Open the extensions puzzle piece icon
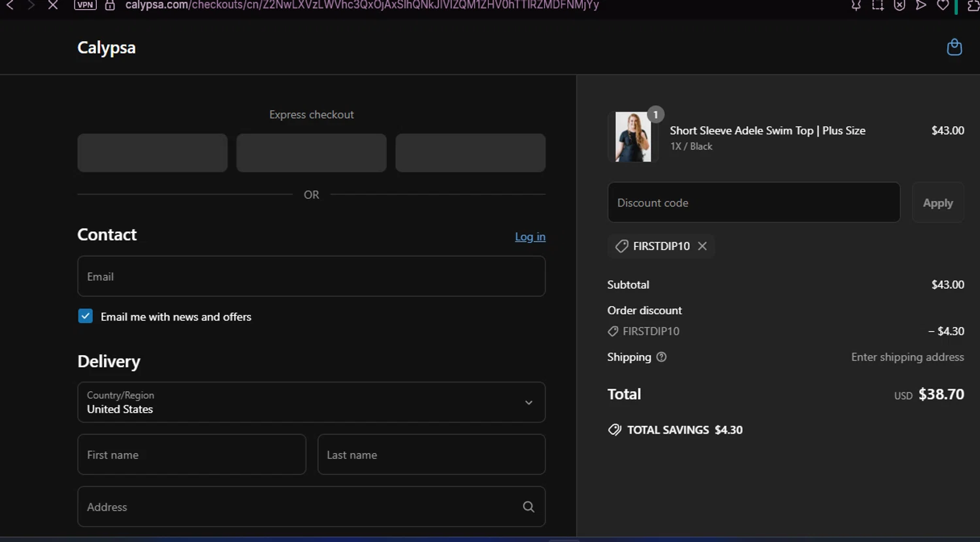The image size is (980, 542). (973, 5)
